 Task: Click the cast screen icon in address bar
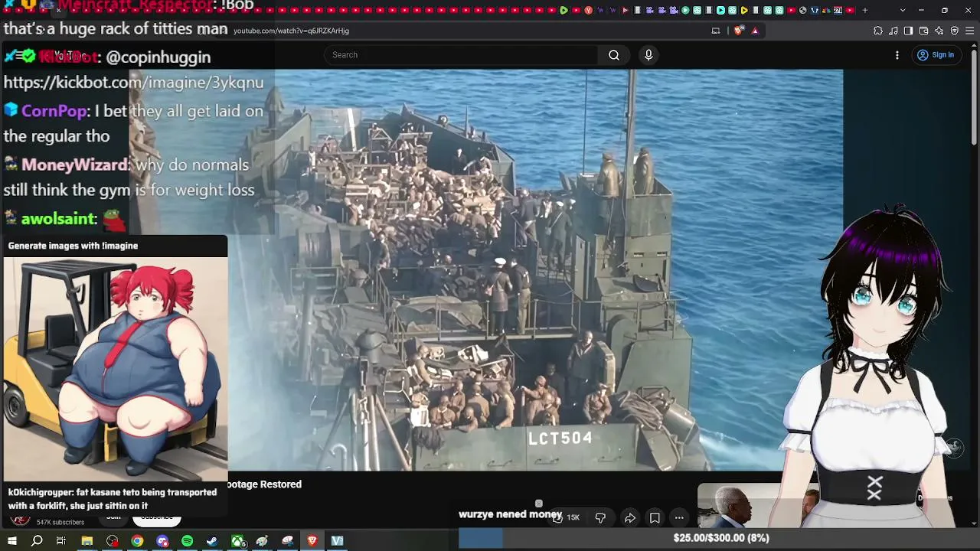pos(716,31)
